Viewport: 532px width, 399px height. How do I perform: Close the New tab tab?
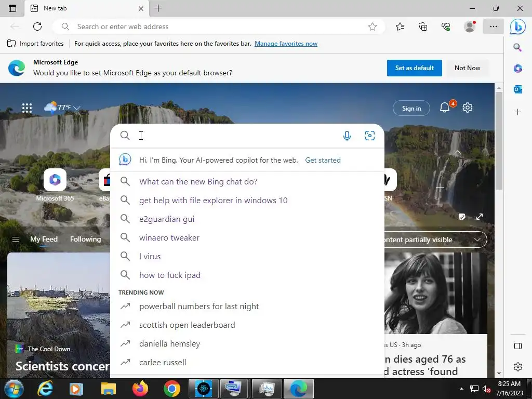(x=141, y=8)
